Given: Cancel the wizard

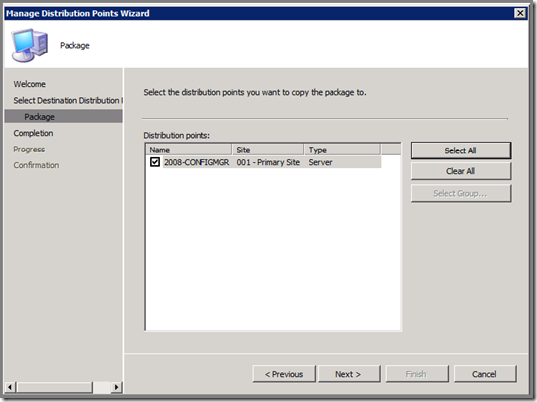Looking at the screenshot, I should 484,374.
